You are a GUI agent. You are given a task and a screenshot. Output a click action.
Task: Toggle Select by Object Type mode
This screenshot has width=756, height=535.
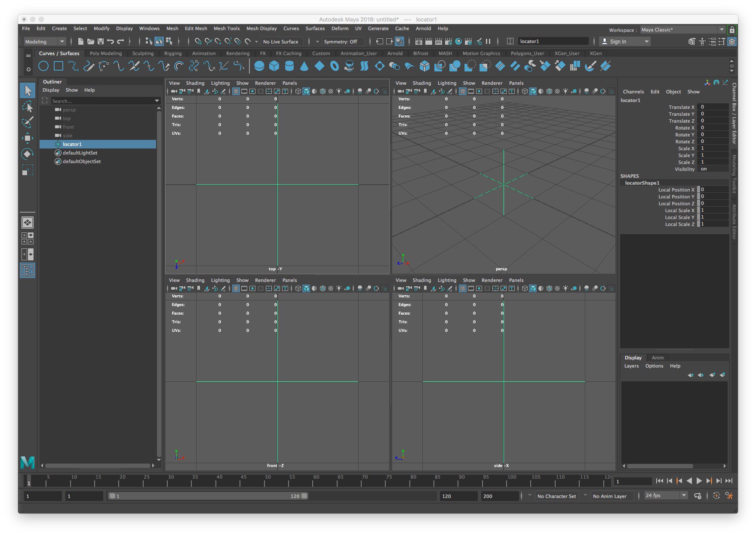coord(159,41)
